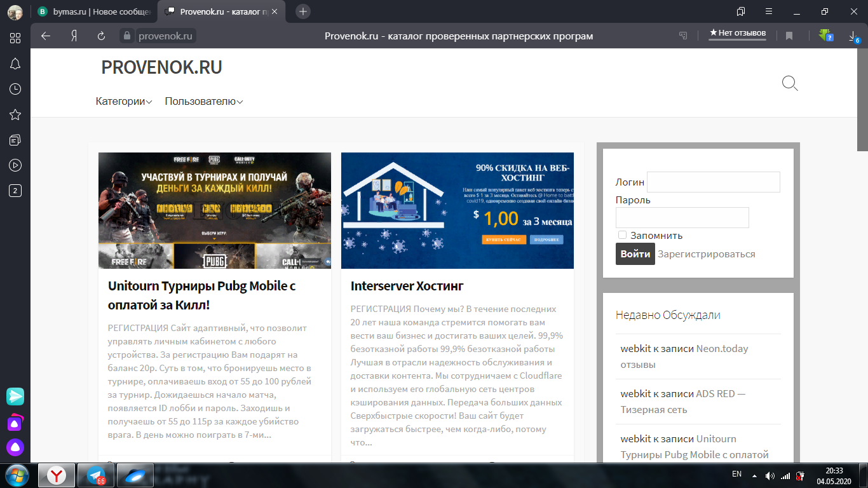Expand the Пользователю dropdown menu
The width and height of the screenshot is (868, 488).
click(203, 102)
